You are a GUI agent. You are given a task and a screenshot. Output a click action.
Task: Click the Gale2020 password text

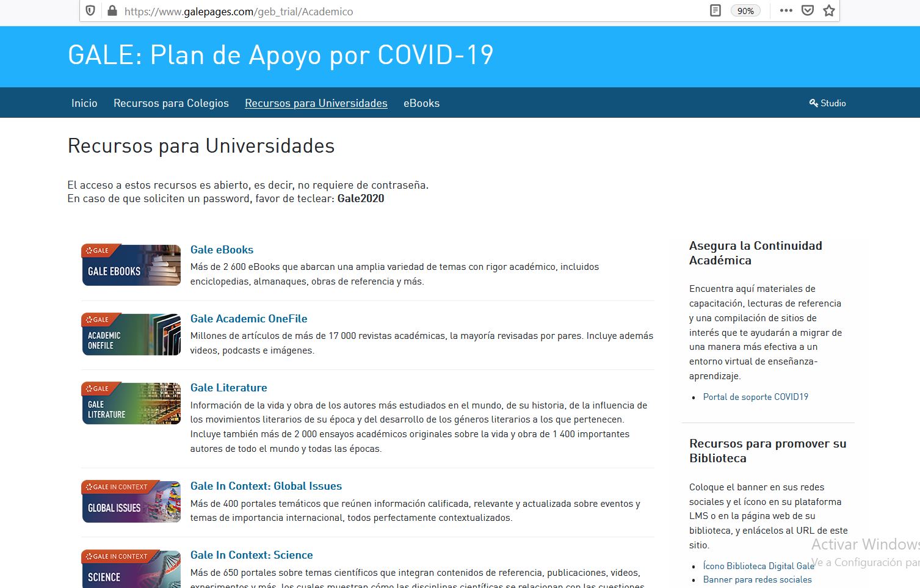(x=361, y=198)
